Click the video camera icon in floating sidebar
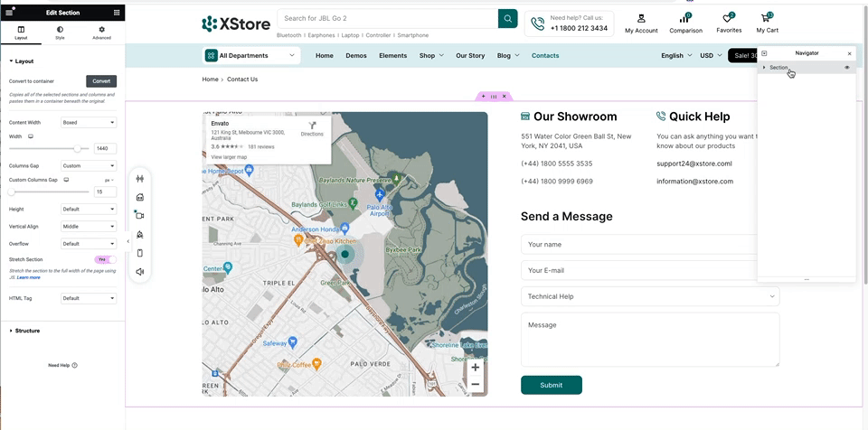The height and width of the screenshot is (430, 868). click(139, 216)
